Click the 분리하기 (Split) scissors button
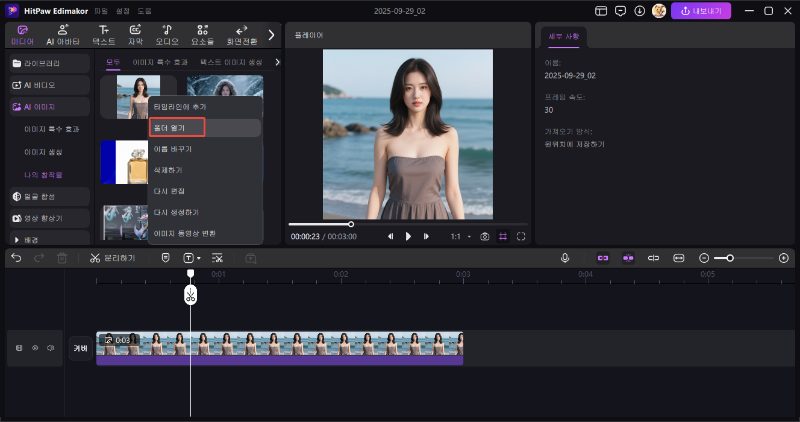The image size is (800, 422). point(112,258)
